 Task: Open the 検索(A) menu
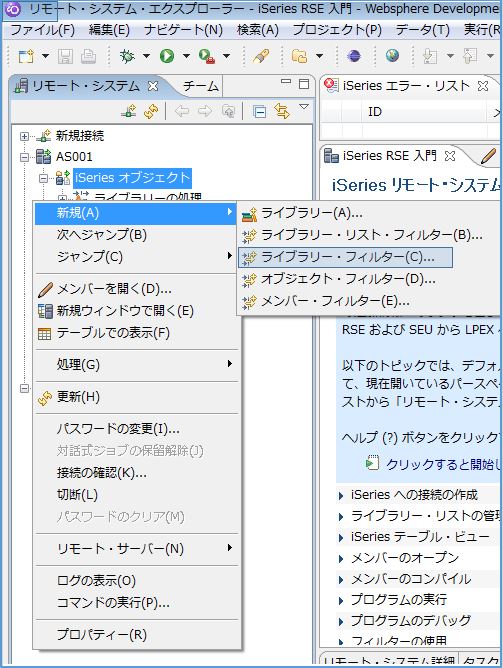pos(258,30)
